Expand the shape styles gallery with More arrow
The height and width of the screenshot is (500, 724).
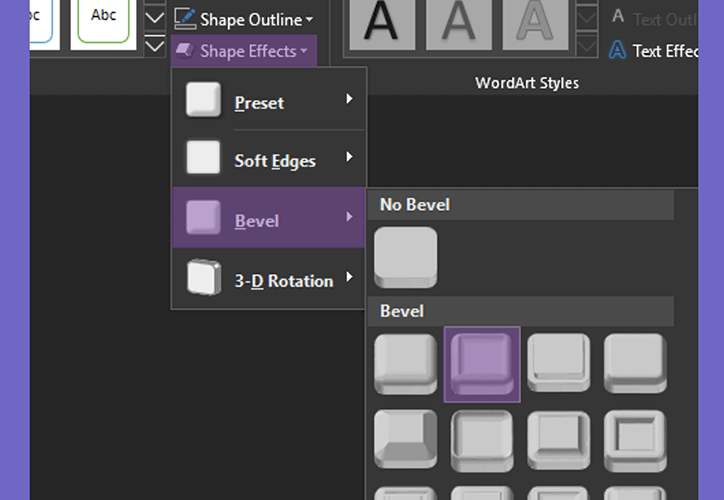(154, 46)
